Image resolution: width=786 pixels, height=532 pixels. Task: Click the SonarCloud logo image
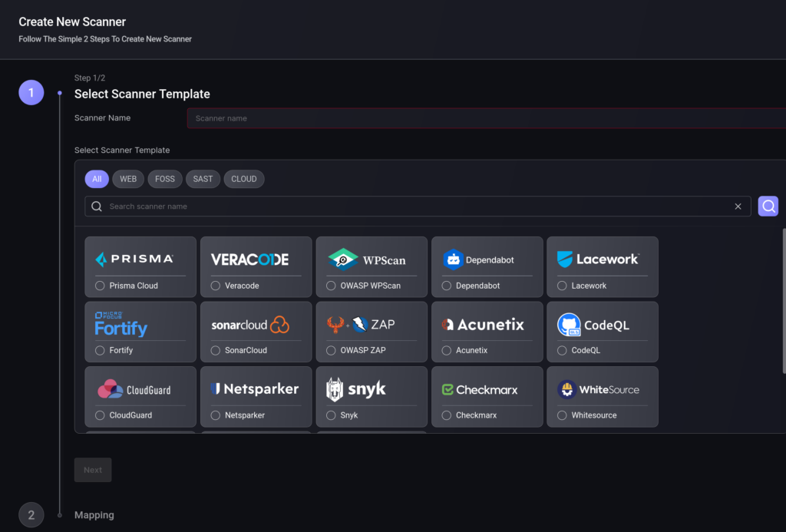coord(250,325)
